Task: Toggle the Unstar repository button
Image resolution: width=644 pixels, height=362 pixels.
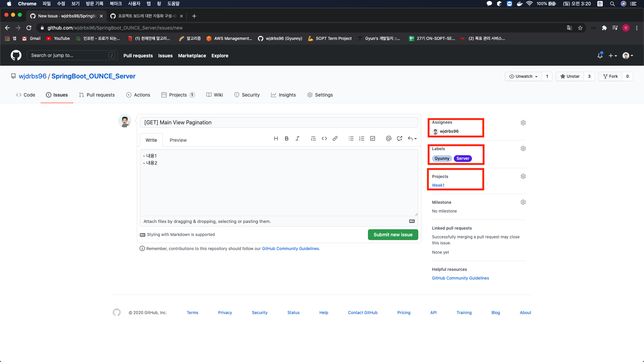Action: tap(570, 76)
